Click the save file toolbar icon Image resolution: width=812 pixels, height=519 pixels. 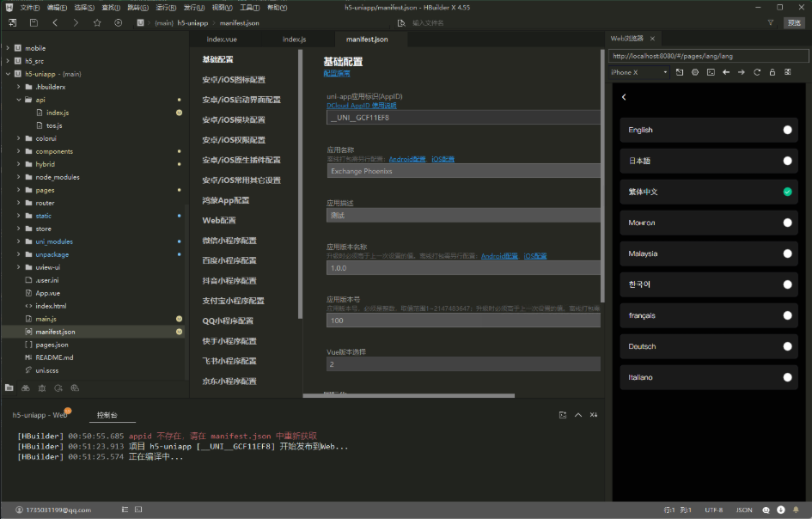coord(34,23)
